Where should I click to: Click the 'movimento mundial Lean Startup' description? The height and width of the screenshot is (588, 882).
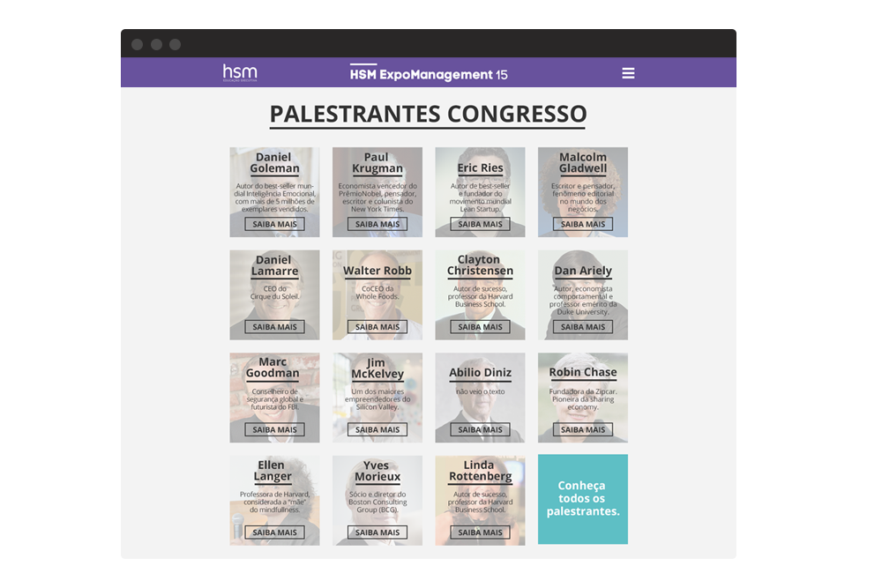click(x=480, y=197)
